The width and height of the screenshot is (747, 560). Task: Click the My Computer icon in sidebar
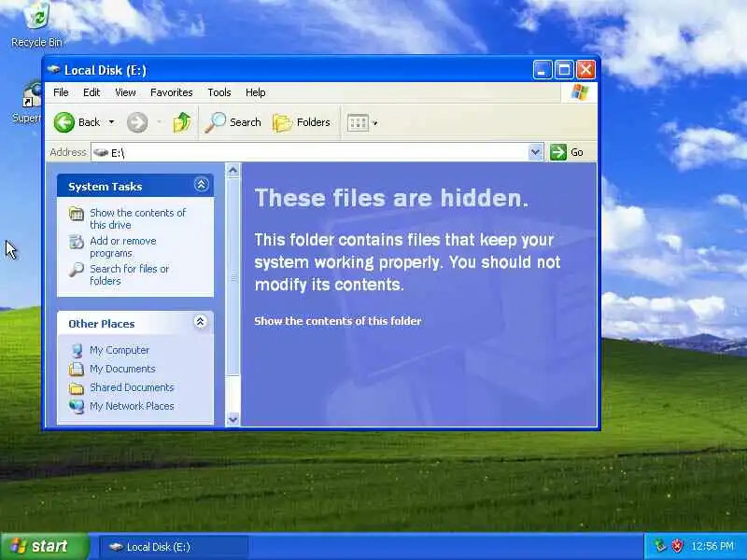(x=77, y=351)
